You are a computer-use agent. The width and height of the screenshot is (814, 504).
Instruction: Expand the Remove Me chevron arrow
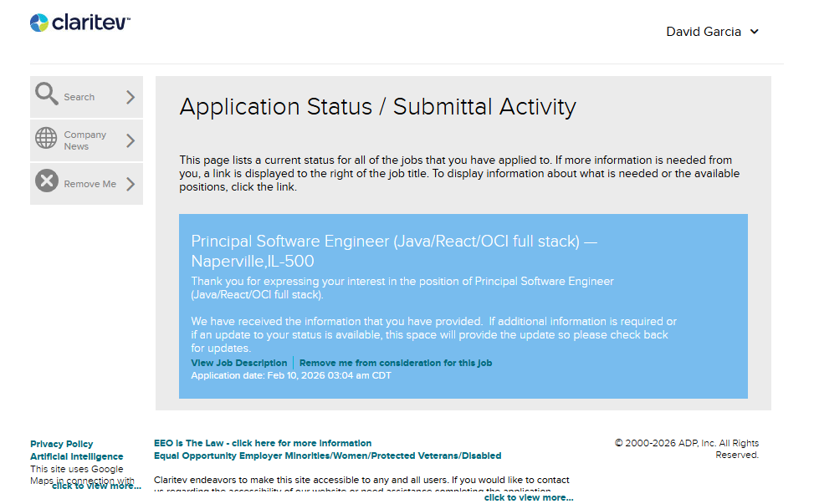131,184
